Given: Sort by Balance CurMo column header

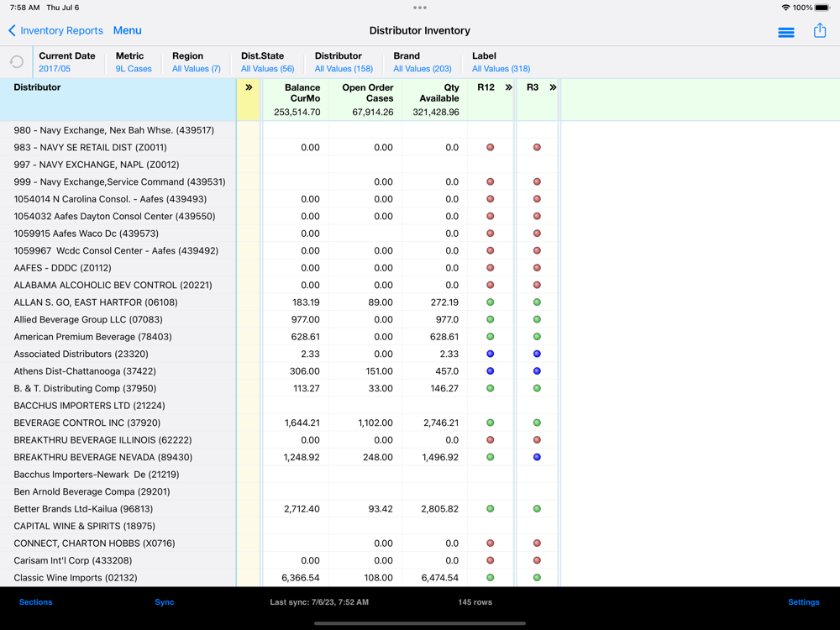Looking at the screenshot, I should pyautogui.click(x=302, y=92).
